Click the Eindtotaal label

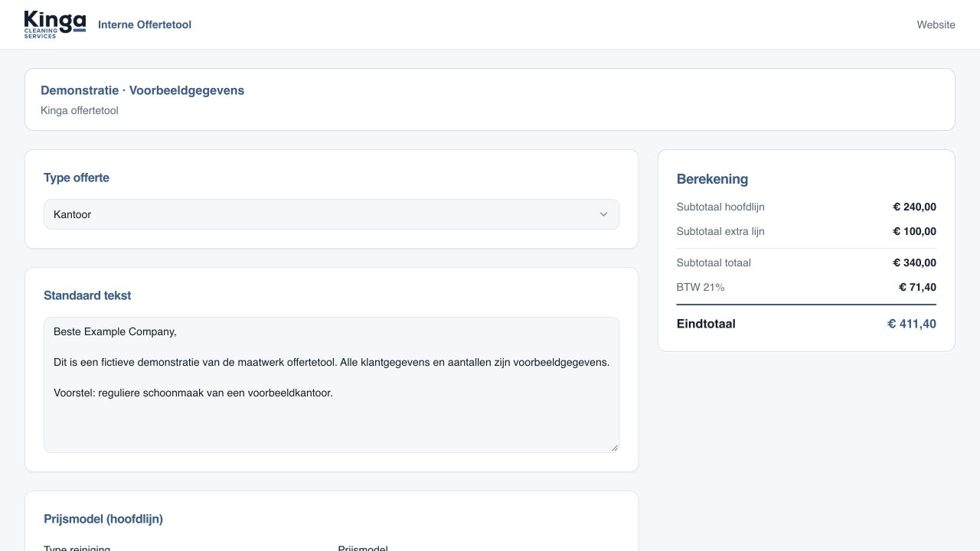coord(706,324)
